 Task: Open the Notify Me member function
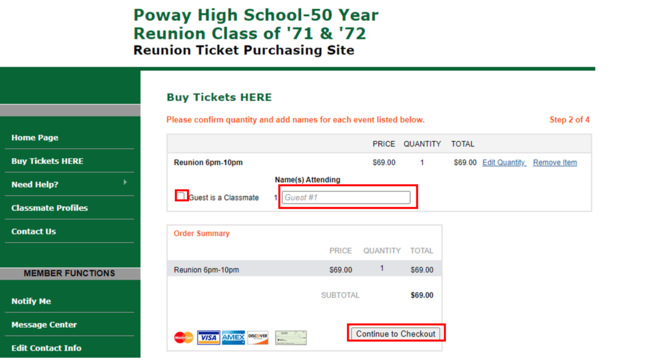pyautogui.click(x=31, y=301)
